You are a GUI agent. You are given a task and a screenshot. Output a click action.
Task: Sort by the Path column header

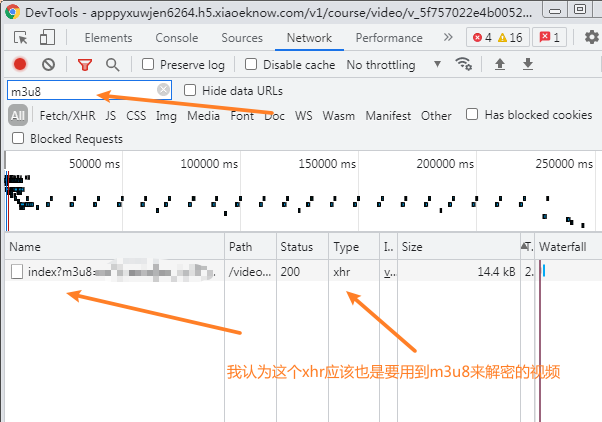pos(250,247)
